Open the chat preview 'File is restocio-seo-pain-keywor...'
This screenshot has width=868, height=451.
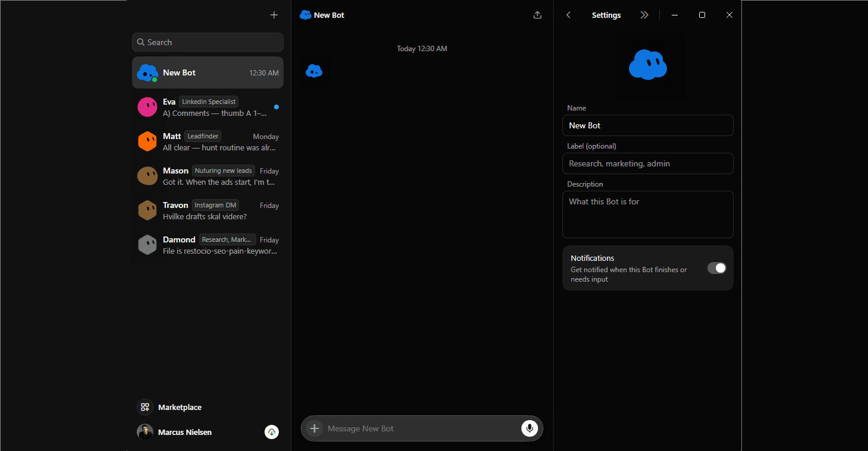220,251
